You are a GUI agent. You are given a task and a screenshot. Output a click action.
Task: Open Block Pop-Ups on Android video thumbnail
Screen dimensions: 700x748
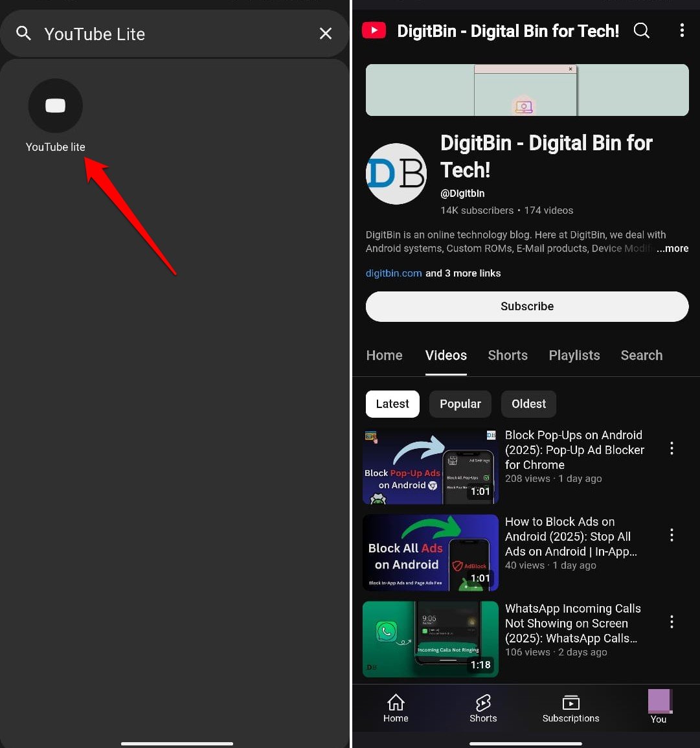click(x=431, y=466)
